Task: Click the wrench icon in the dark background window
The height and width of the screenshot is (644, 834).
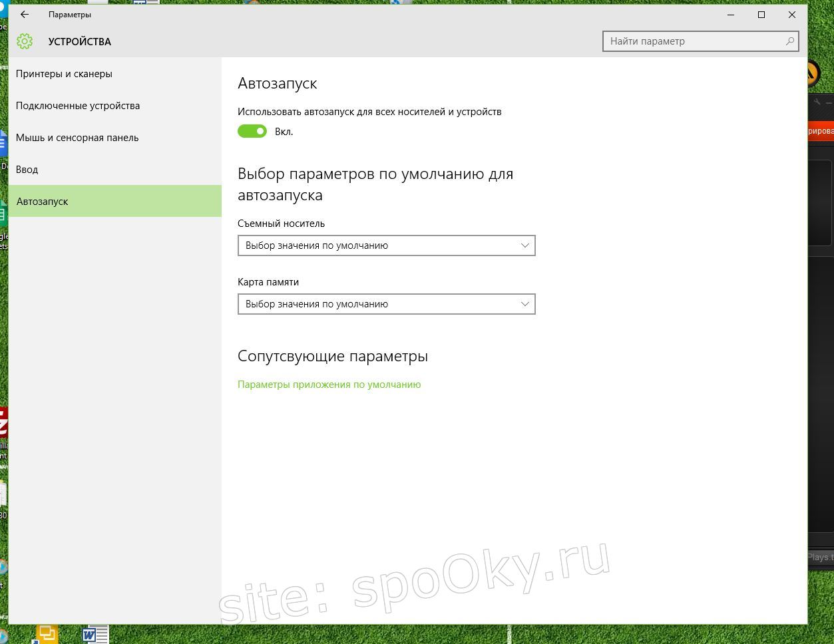Action: (x=817, y=102)
